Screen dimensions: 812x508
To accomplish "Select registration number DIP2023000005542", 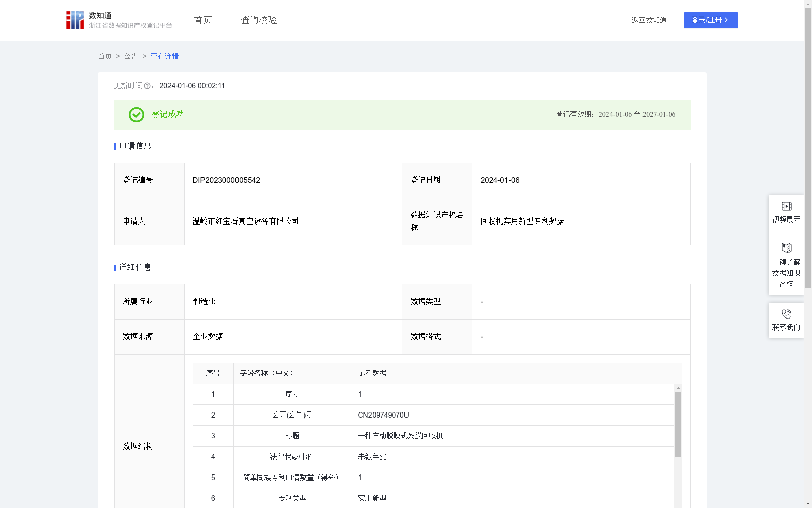I will pyautogui.click(x=226, y=180).
